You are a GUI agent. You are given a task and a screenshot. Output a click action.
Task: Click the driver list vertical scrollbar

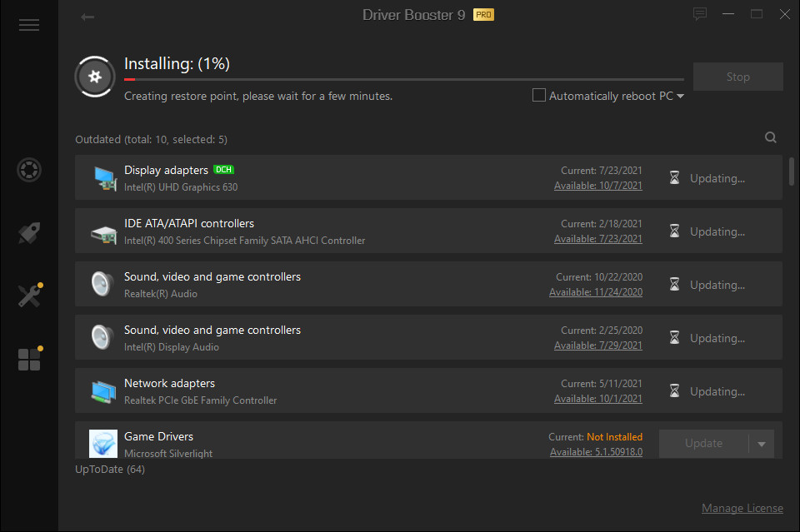tap(791, 172)
